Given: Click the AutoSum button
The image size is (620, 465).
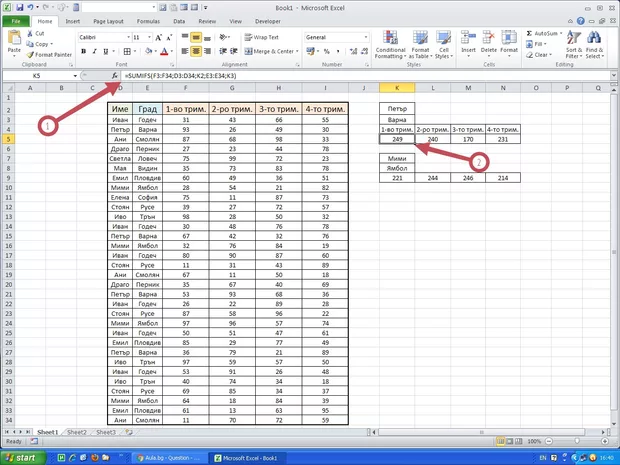Looking at the screenshot, I should tap(546, 33).
